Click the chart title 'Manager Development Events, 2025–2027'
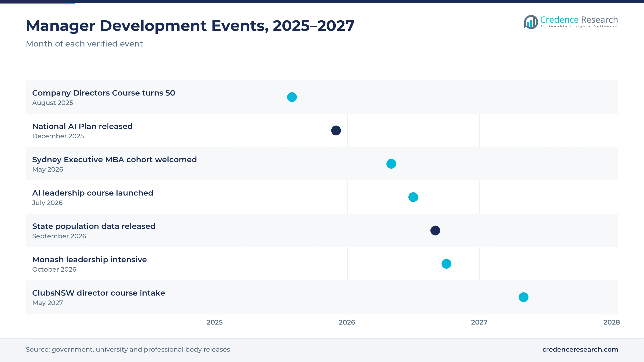 pyautogui.click(x=190, y=26)
